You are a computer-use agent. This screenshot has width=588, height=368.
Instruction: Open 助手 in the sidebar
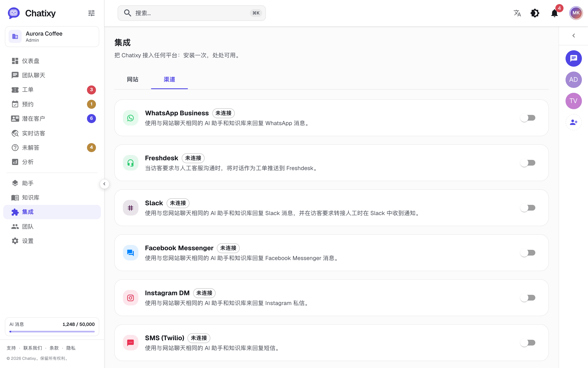click(x=52, y=183)
